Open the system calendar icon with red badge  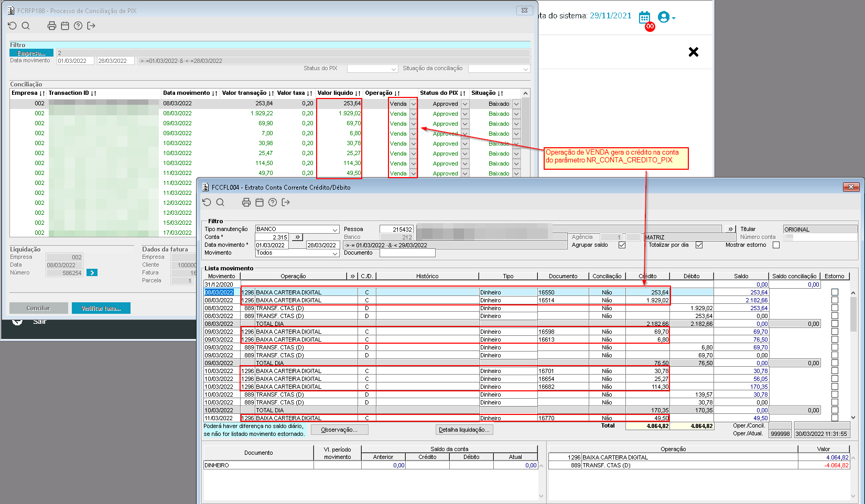(645, 18)
